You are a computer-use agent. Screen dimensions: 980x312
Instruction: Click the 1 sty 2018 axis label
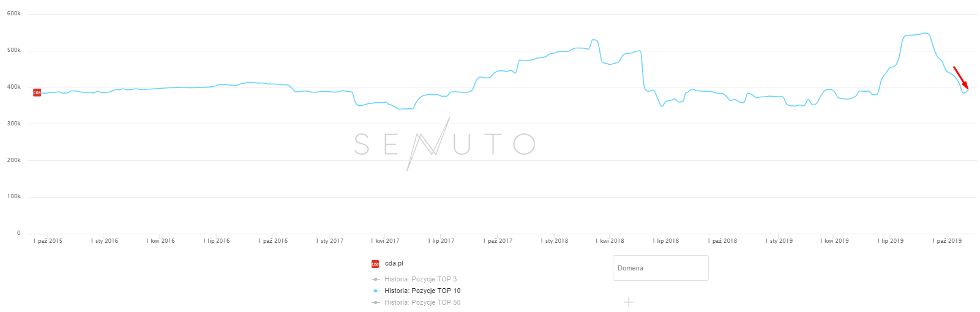coord(554,241)
